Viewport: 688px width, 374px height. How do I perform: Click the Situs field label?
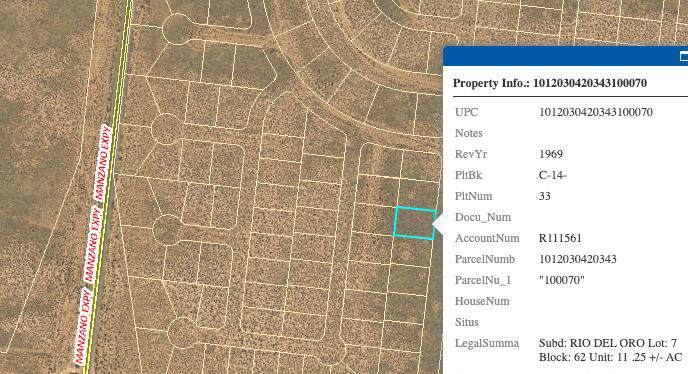pos(467,322)
